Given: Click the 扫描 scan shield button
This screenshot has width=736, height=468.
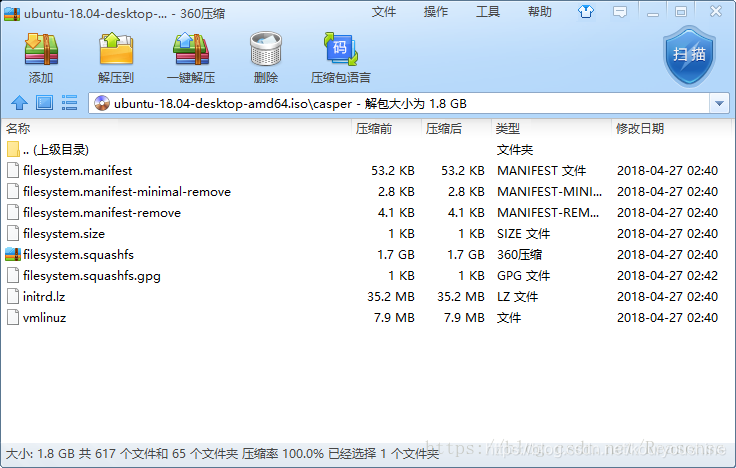Looking at the screenshot, I should 689,56.
